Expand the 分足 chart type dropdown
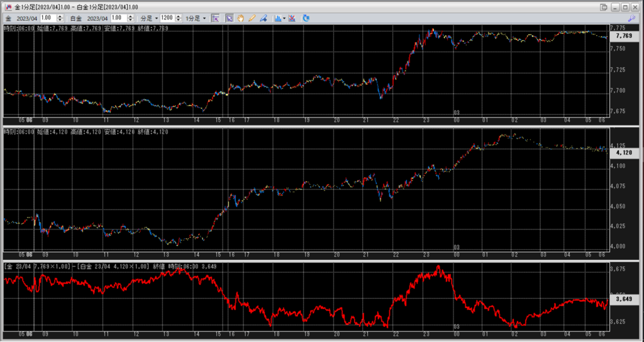644x342 pixels. 150,18
